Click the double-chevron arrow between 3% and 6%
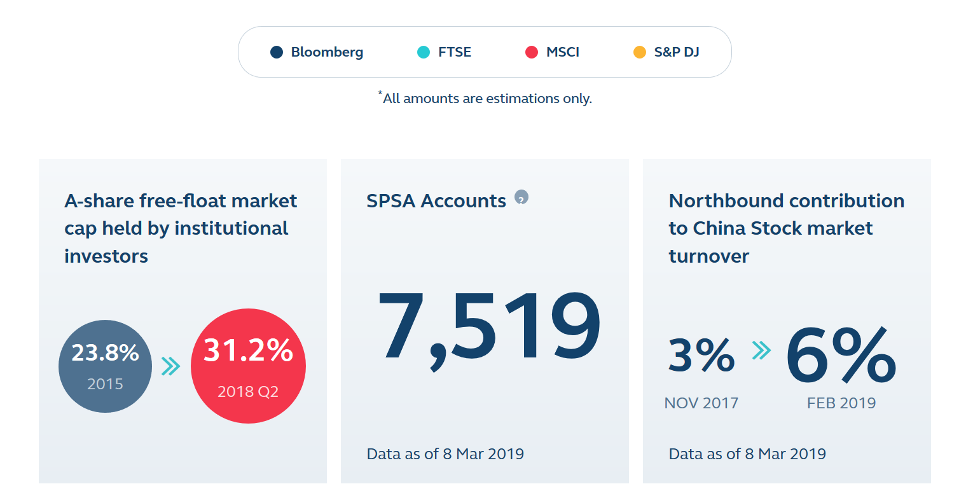The image size is (980, 498). [x=761, y=350]
